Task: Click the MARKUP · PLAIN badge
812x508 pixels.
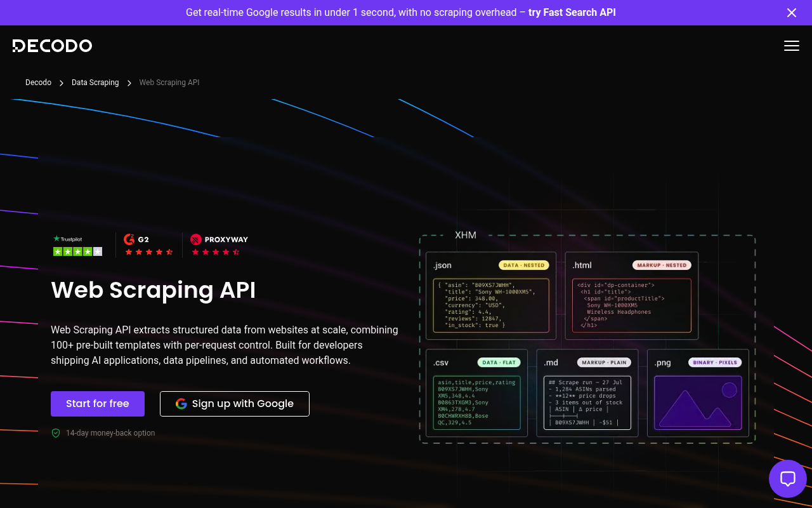Action: point(604,363)
